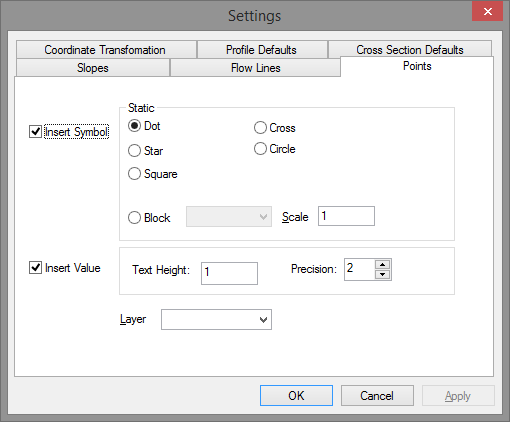Go to the Cross Section Defaults tab
This screenshot has height=422, width=510.
point(410,49)
